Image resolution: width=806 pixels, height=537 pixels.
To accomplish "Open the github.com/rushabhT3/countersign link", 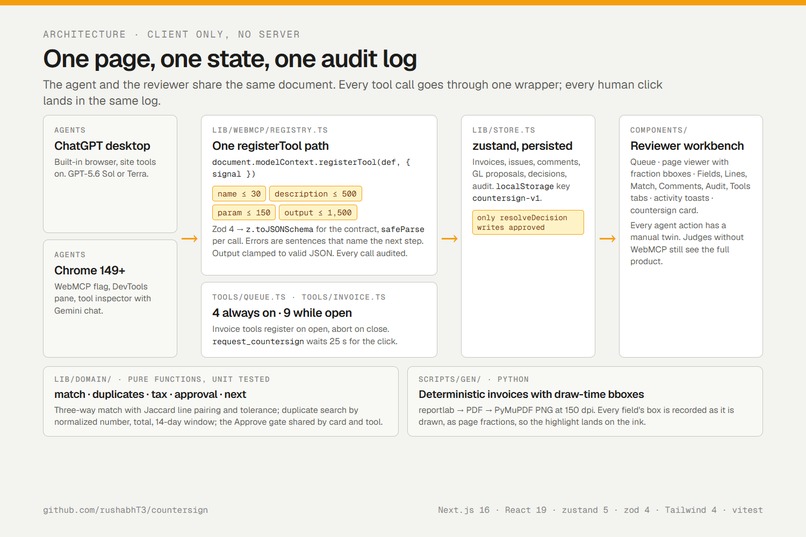I will coord(125,510).
